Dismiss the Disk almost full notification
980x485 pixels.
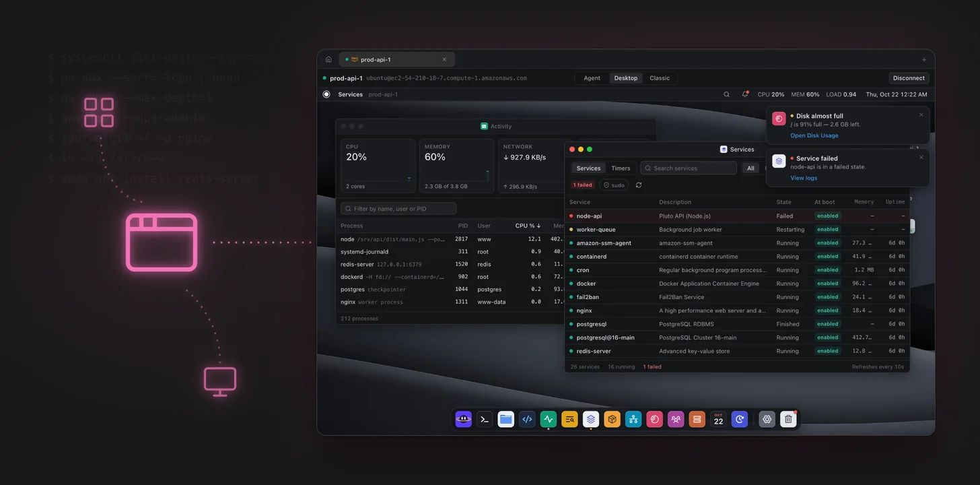pos(921,115)
